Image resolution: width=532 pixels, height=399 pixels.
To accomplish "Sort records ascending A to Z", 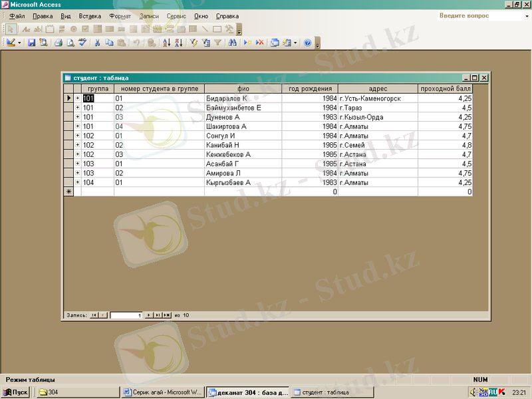I will (x=167, y=43).
